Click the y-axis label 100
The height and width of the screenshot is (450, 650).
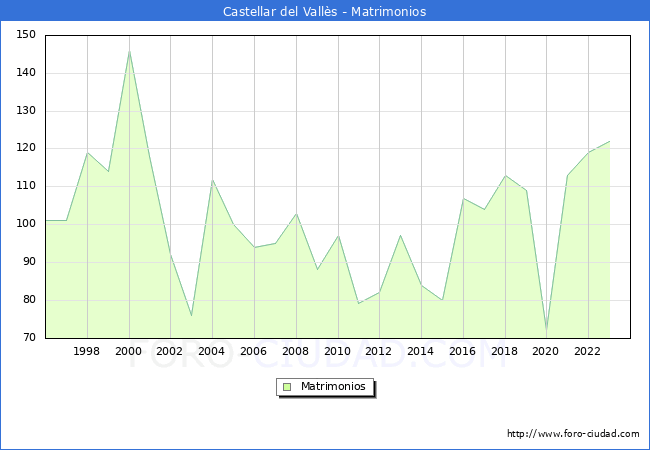(26, 224)
